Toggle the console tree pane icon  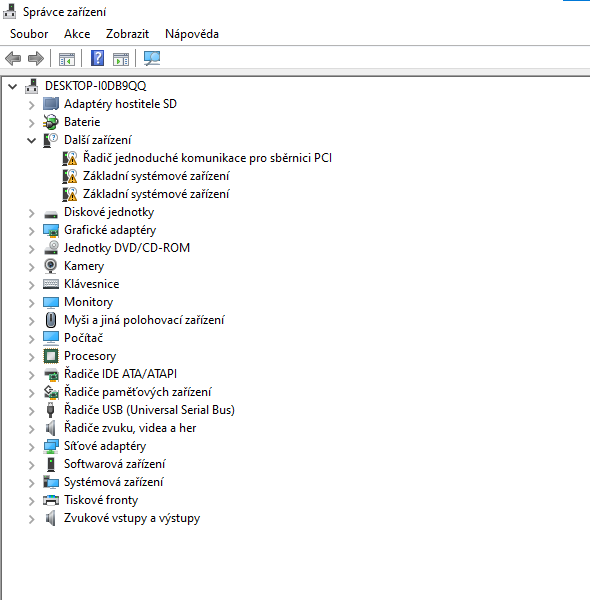67,59
